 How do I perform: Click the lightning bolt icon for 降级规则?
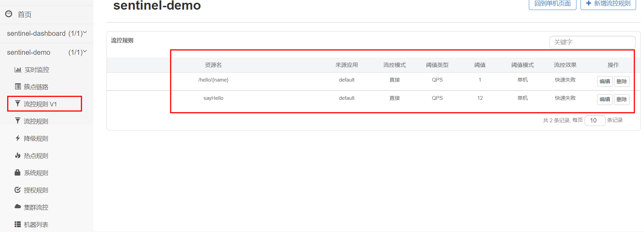point(18,138)
